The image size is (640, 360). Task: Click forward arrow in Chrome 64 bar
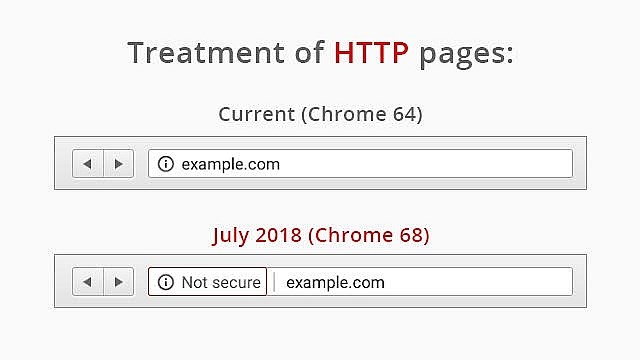point(119,164)
